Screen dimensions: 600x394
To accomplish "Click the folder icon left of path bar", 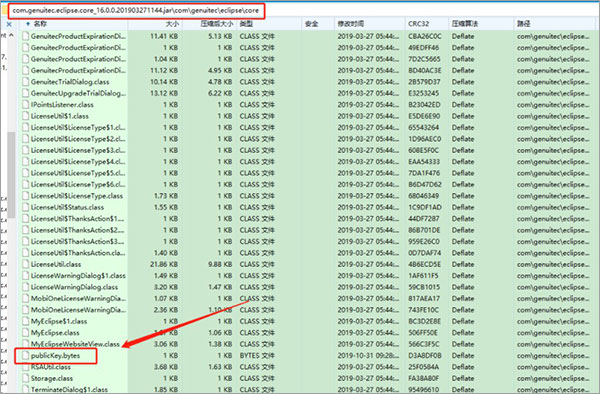I will click(4, 10).
